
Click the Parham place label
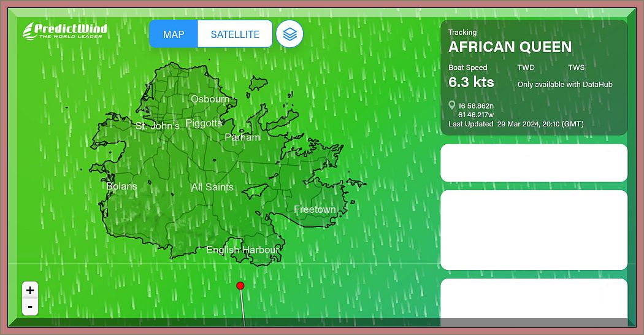242,137
